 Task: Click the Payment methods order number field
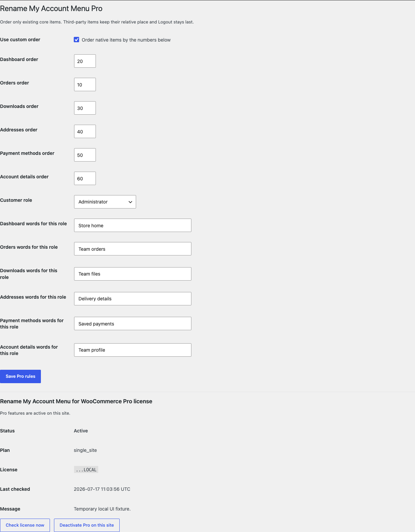pyautogui.click(x=85, y=155)
